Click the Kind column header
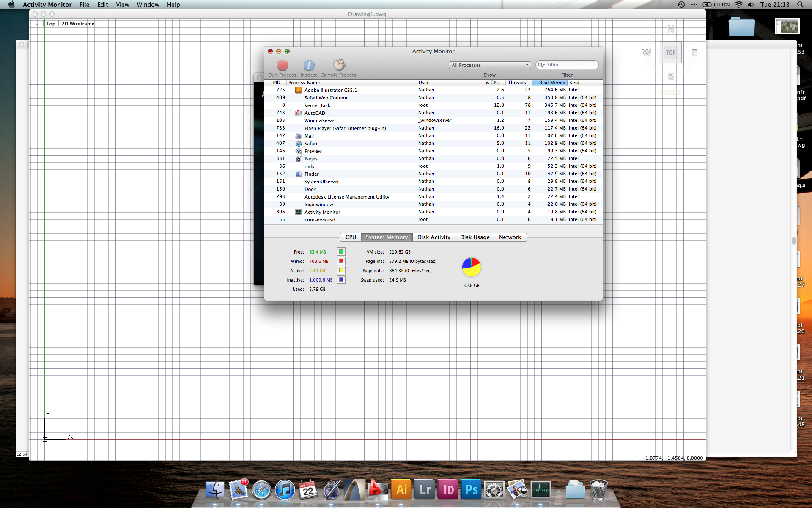Viewport: 812px width, 508px height. (x=584, y=83)
